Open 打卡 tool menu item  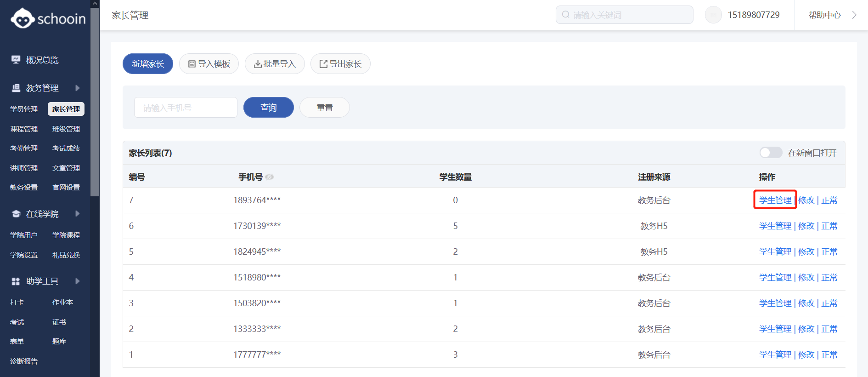coord(17,303)
